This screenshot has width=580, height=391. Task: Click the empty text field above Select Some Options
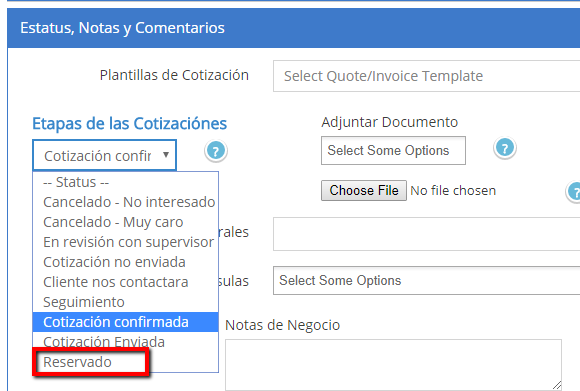426,234
